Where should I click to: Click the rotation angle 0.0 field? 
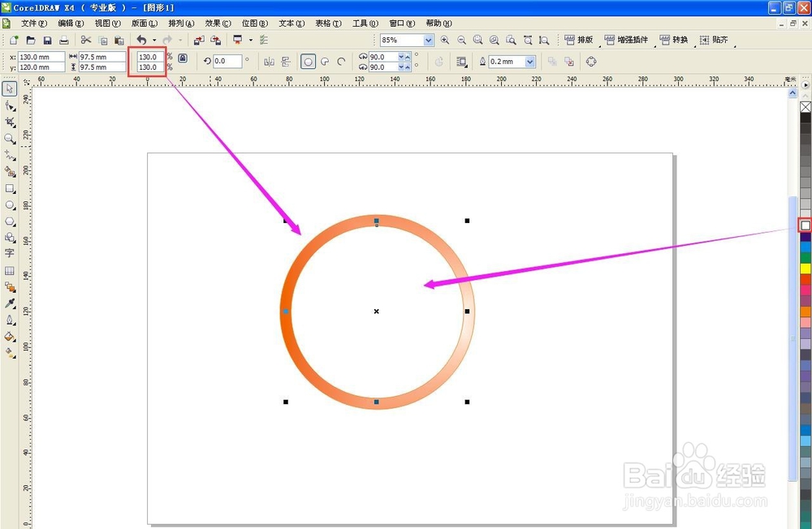tap(228, 61)
